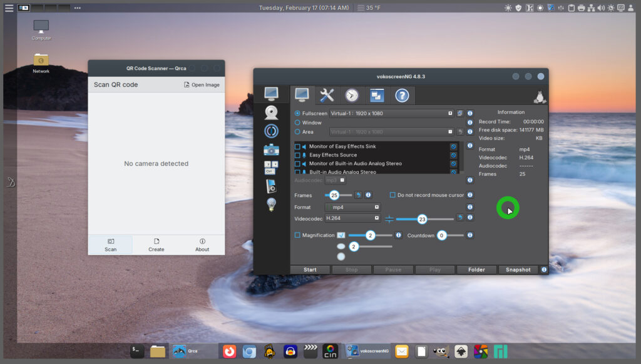Image resolution: width=641 pixels, height=364 pixels.
Task: Toggle the magnification shape button beside Magnification
Action: pyautogui.click(x=341, y=235)
